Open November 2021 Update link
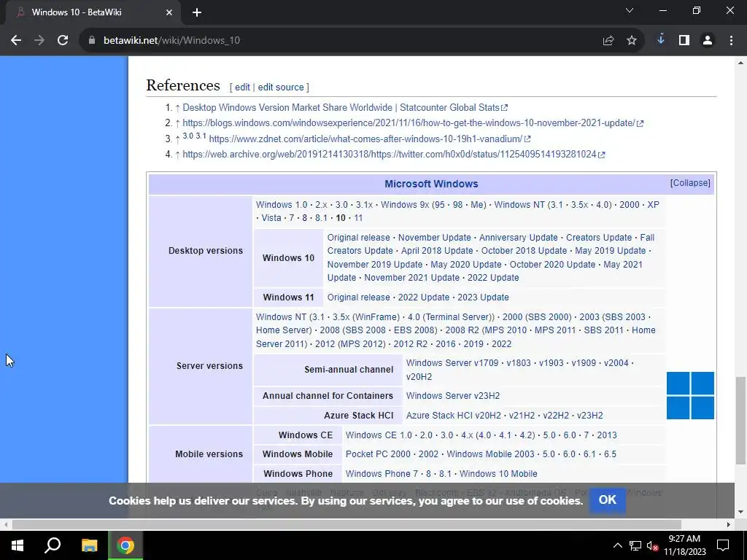747x560 pixels. coord(411,278)
